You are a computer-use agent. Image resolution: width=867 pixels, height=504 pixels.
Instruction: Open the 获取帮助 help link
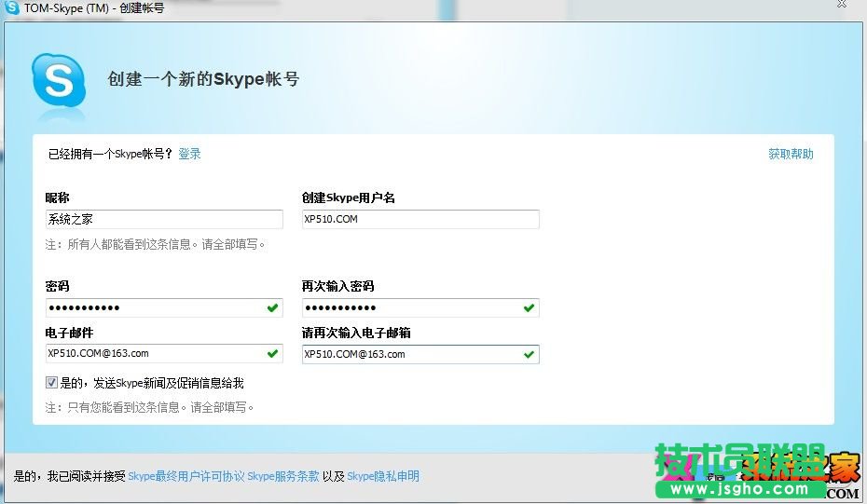click(791, 154)
